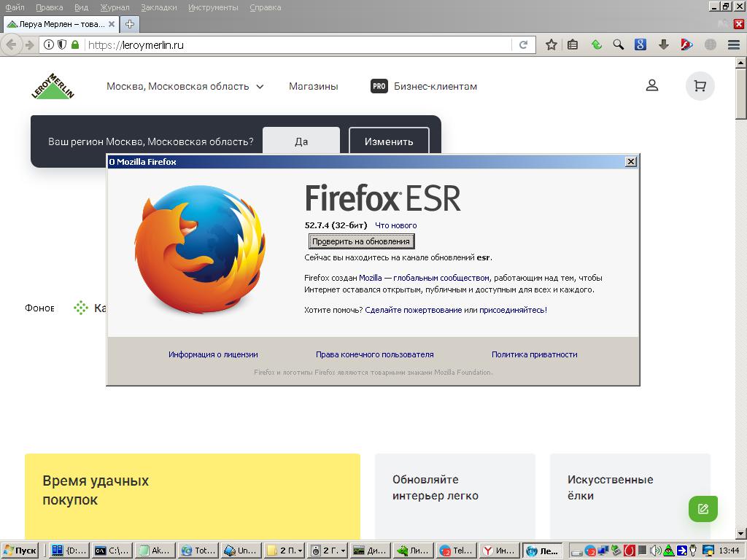
Task: Open the Обновляйте интерьер легко card
Action: pos(455,496)
